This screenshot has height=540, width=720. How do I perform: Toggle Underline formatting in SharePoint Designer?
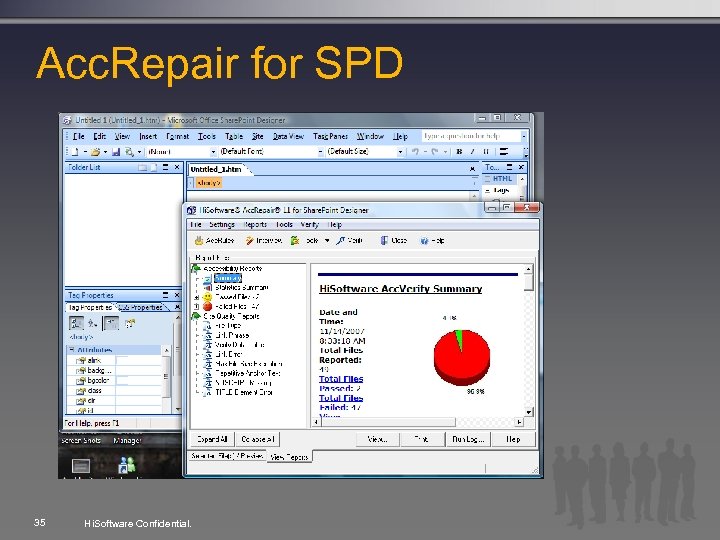(x=486, y=152)
